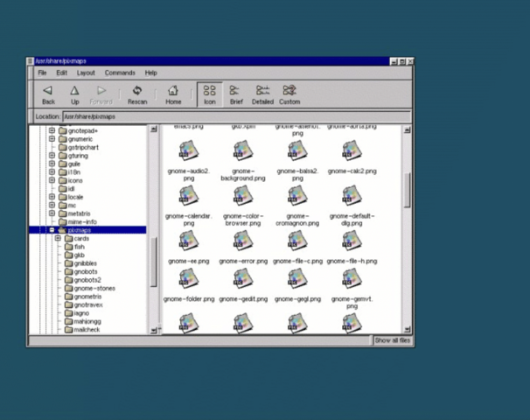530x420 pixels.
Task: Click the file pane scroll-down arrow
Action: point(408,329)
